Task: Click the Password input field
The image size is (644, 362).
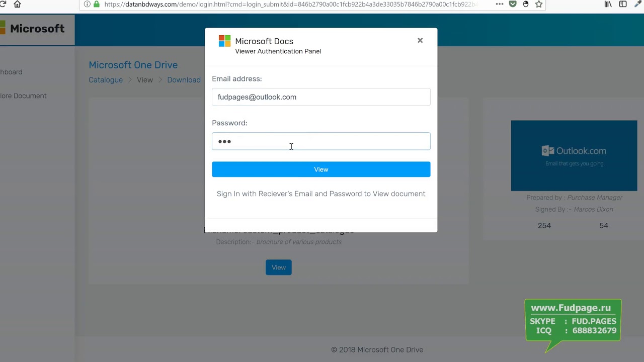Action: pyautogui.click(x=321, y=141)
